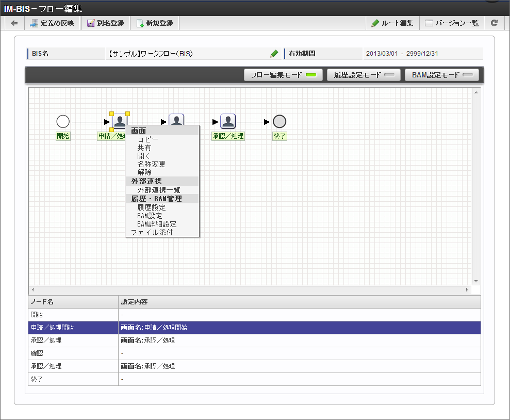Select the 承認/処理 user node on the right

coord(228,121)
